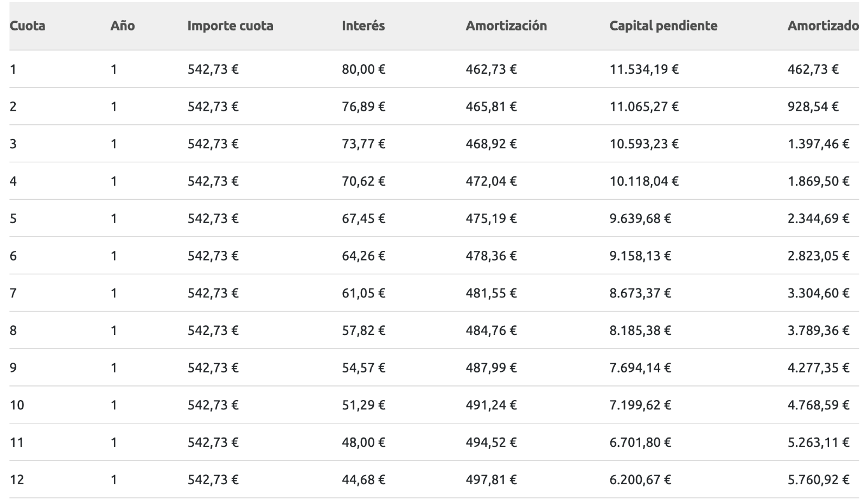Click the Importe cuota column header
868x500 pixels.
(230, 26)
